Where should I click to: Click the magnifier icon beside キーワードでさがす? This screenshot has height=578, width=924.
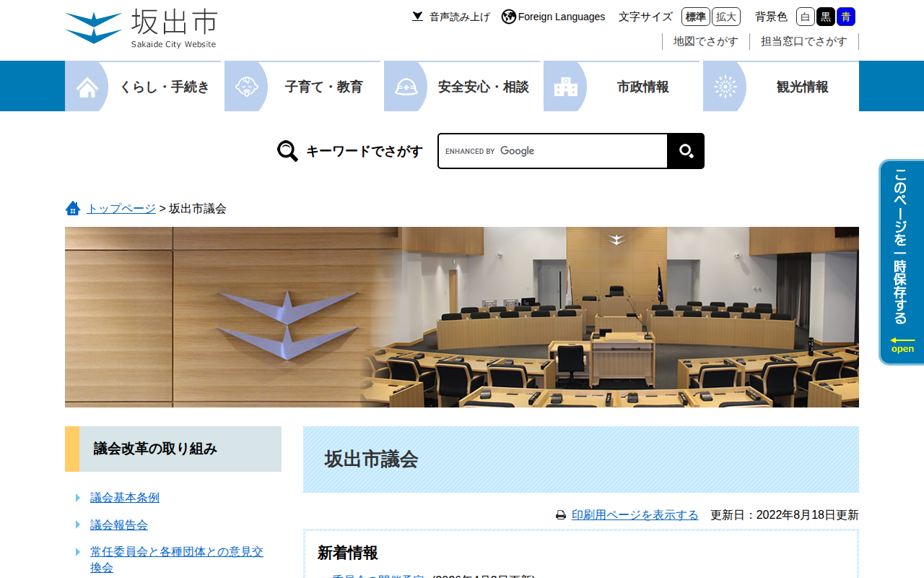[287, 151]
